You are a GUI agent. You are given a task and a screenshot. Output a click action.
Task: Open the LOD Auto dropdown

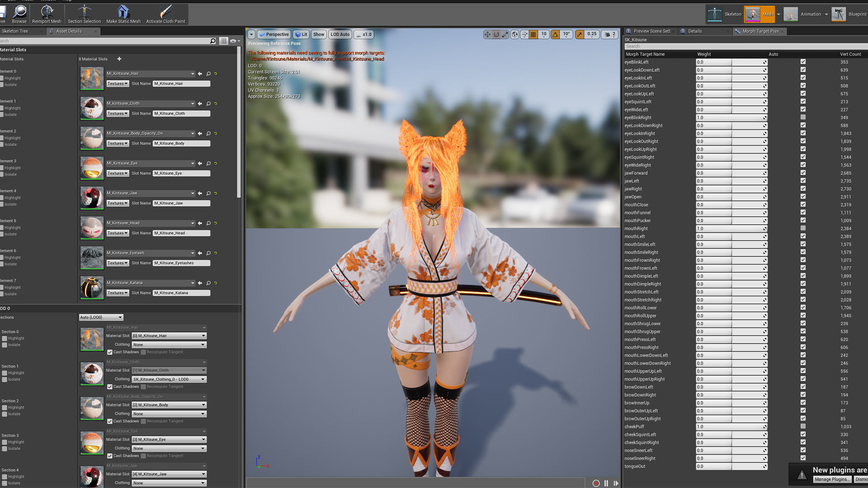(340, 34)
